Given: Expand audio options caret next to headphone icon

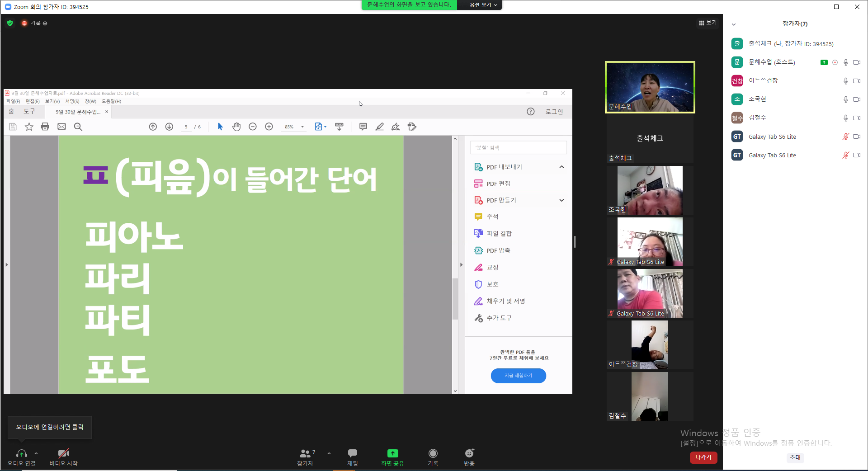Looking at the screenshot, I should click(x=36, y=453).
